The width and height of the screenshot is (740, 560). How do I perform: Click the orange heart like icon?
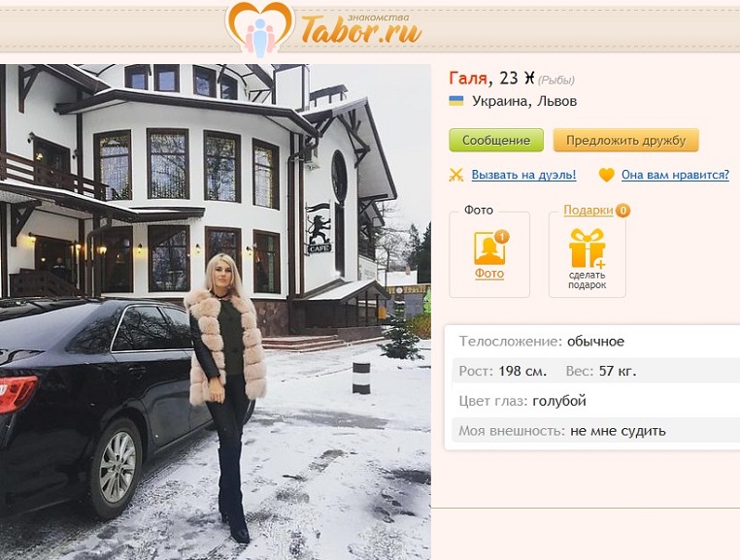606,175
